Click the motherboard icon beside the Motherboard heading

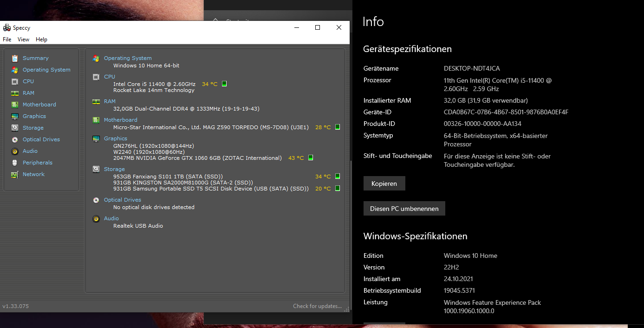pos(96,120)
